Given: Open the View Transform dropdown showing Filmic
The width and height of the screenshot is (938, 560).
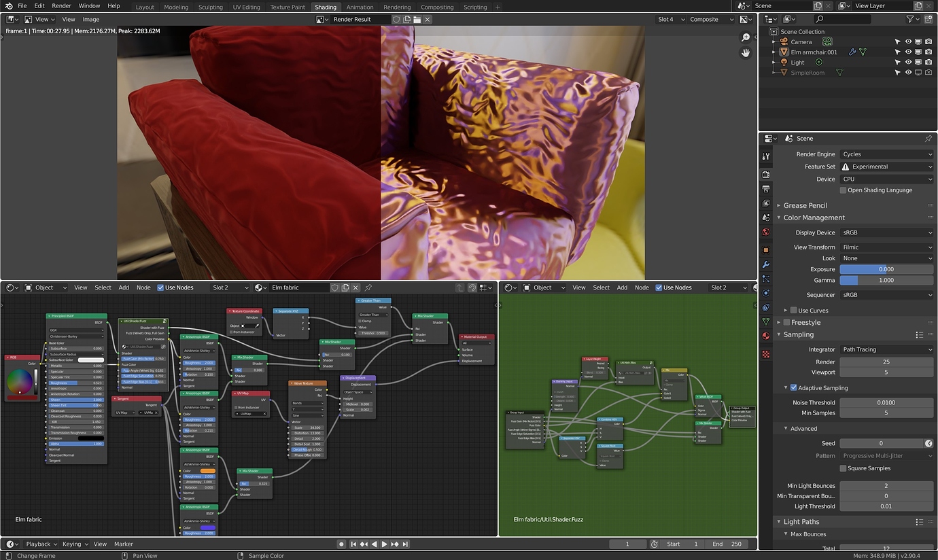Looking at the screenshot, I should click(886, 247).
